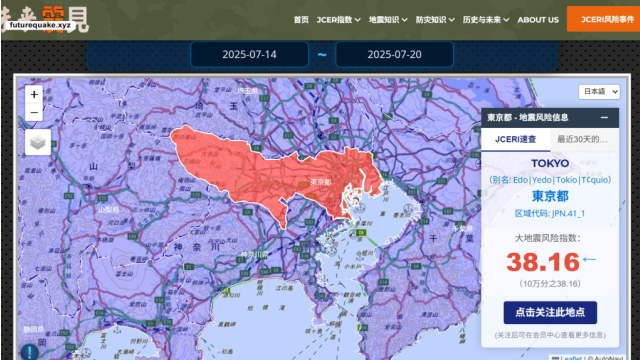Go to 首页 in navigation
This screenshot has height=360, width=640.
pyautogui.click(x=301, y=20)
